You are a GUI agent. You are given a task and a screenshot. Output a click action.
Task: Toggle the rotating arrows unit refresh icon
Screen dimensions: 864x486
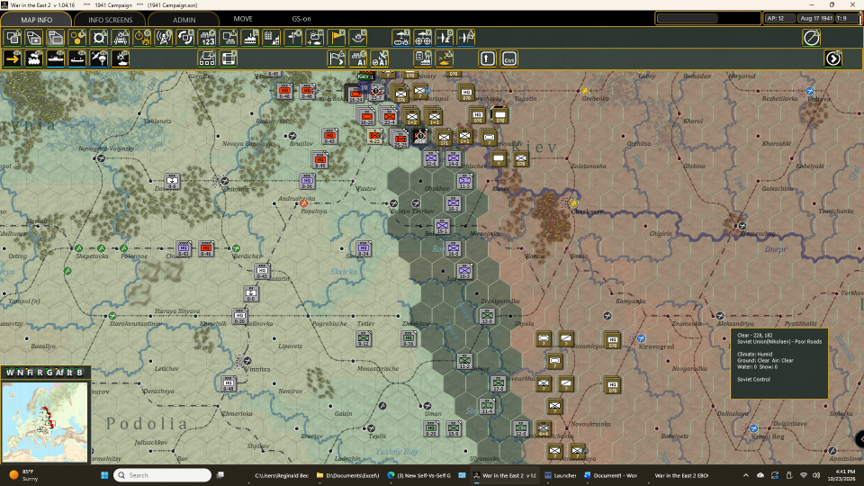coord(186,38)
